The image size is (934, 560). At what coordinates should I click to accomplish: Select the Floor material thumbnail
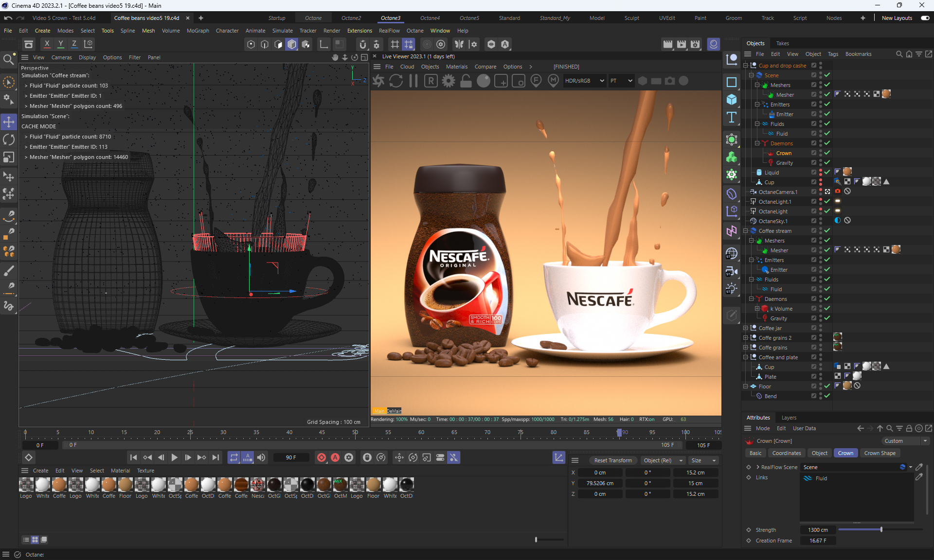[x=125, y=485]
